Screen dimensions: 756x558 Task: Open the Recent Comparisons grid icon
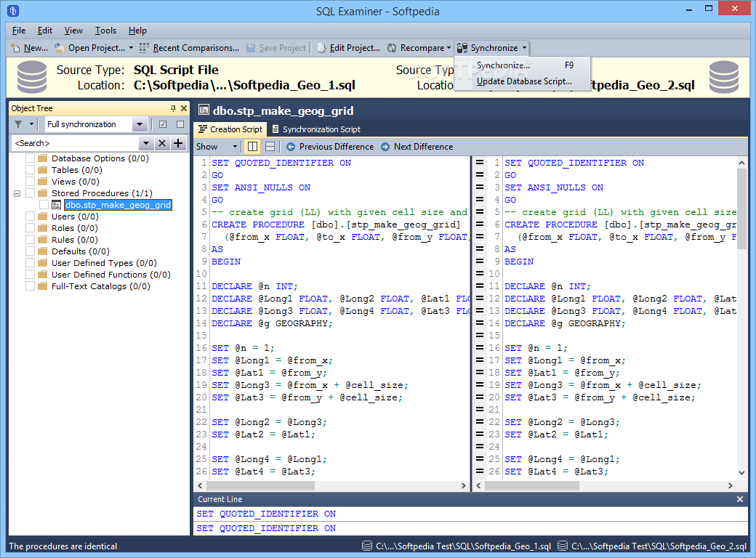point(144,48)
